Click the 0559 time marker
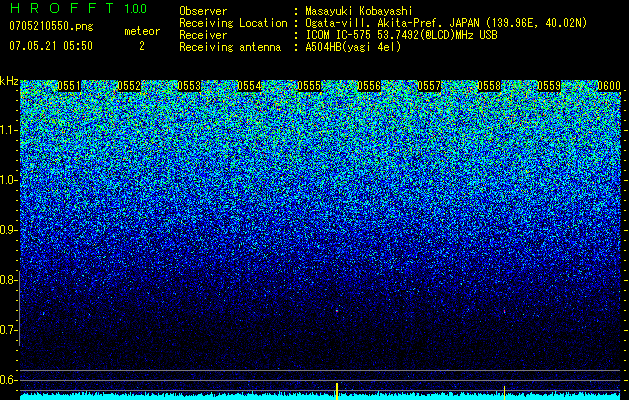 click(x=549, y=86)
